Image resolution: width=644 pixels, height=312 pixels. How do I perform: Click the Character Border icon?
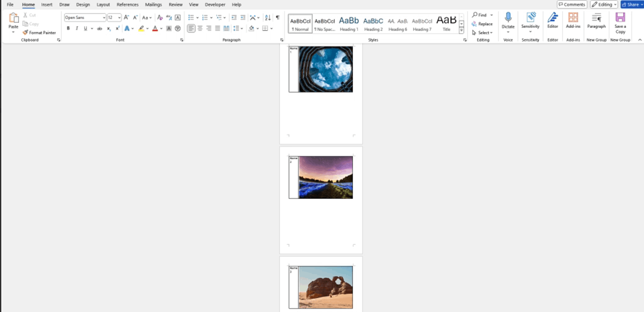(x=178, y=17)
